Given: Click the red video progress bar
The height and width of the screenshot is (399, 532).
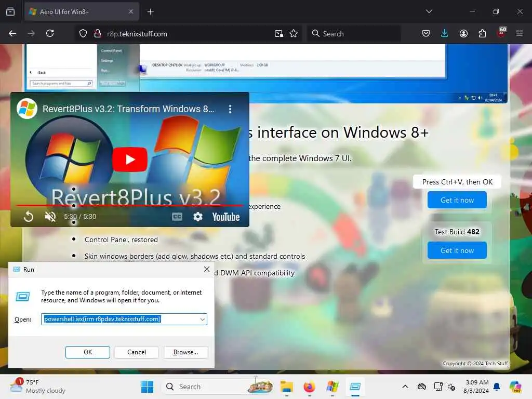Looking at the screenshot, I should 129,206.
